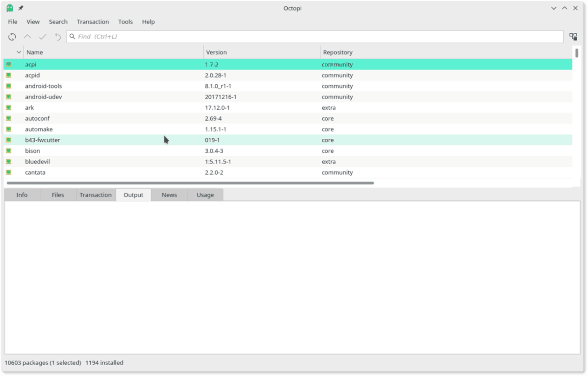Screen dimensions: 588x376
Task: Sort by the Version column header
Action: 262,52
